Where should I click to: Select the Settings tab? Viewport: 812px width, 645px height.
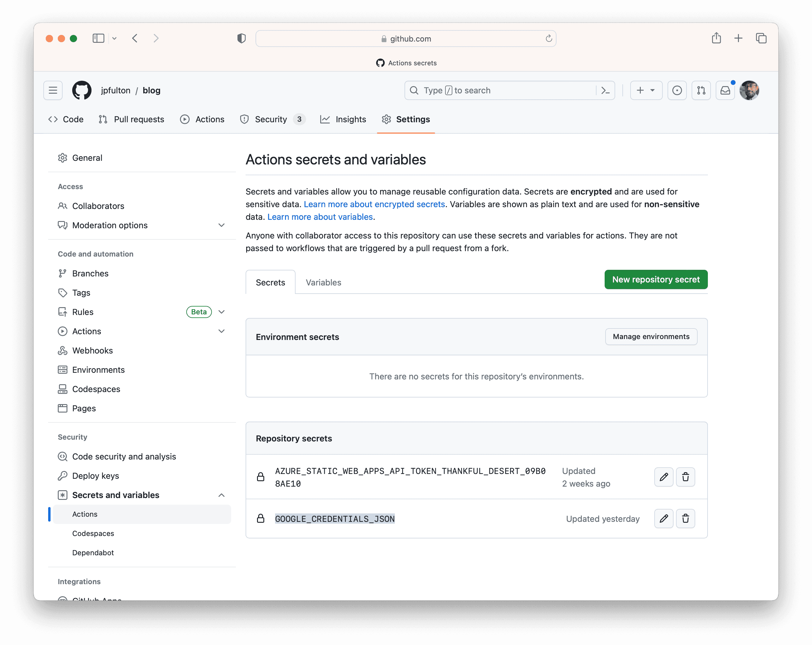click(x=406, y=120)
